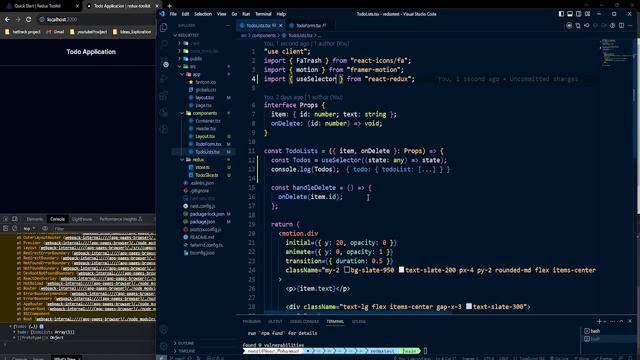The image size is (640, 360).
Task: Expand the todoList Array entry in console
Action: [15, 332]
